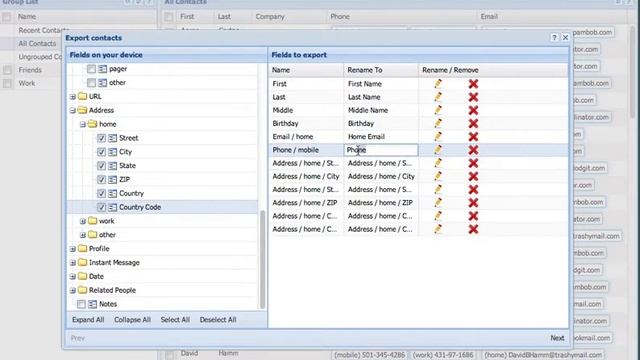Viewport: 640px width, 360px height.
Task: Click the field icon beside pager
Action: point(102,69)
